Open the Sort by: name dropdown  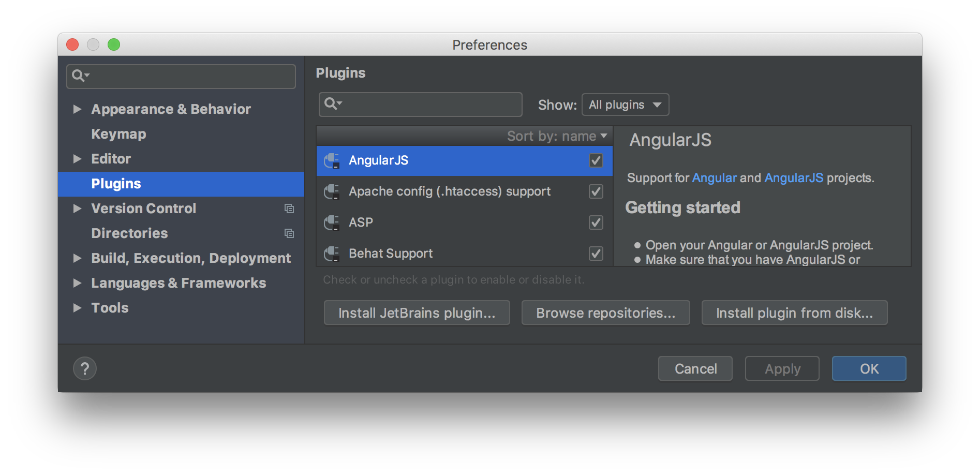557,136
